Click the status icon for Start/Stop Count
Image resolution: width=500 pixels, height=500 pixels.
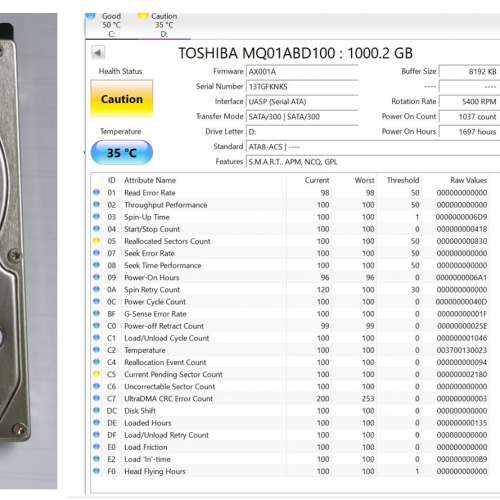97,229
